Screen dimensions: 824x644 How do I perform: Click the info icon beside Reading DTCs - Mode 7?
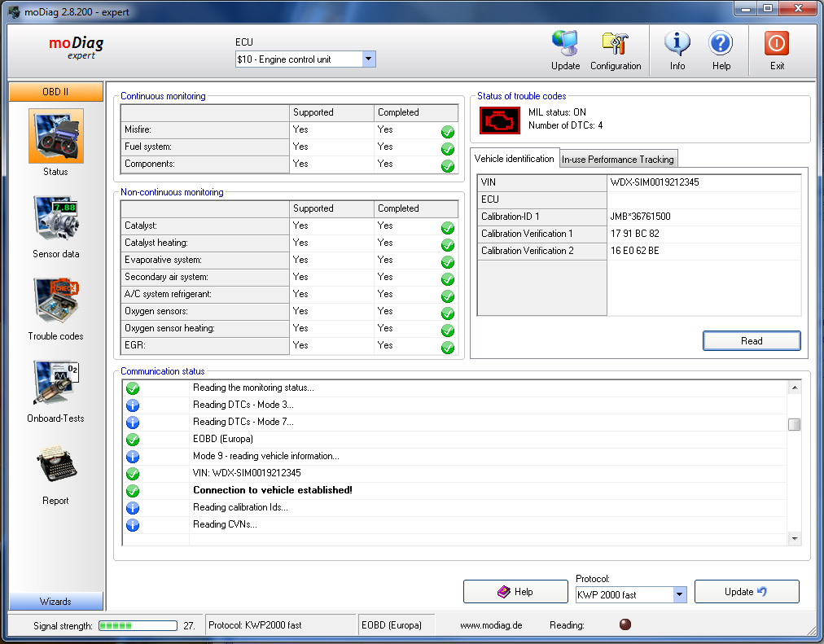coord(133,423)
